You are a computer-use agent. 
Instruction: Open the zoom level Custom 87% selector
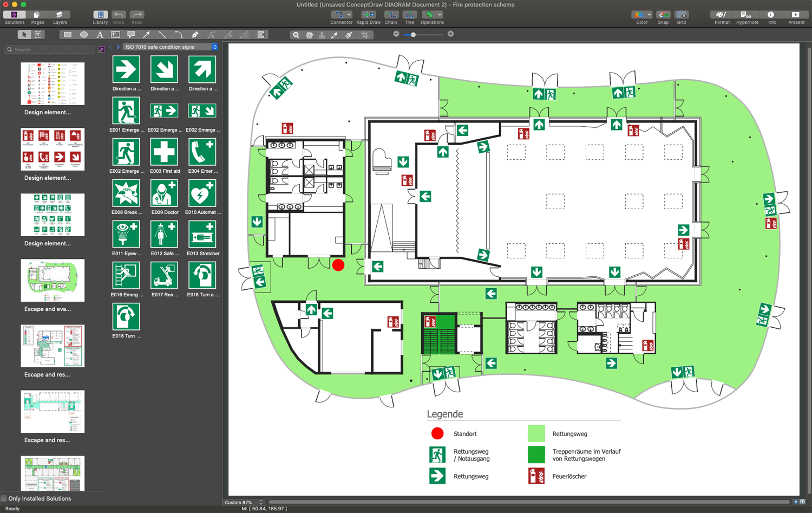point(243,502)
